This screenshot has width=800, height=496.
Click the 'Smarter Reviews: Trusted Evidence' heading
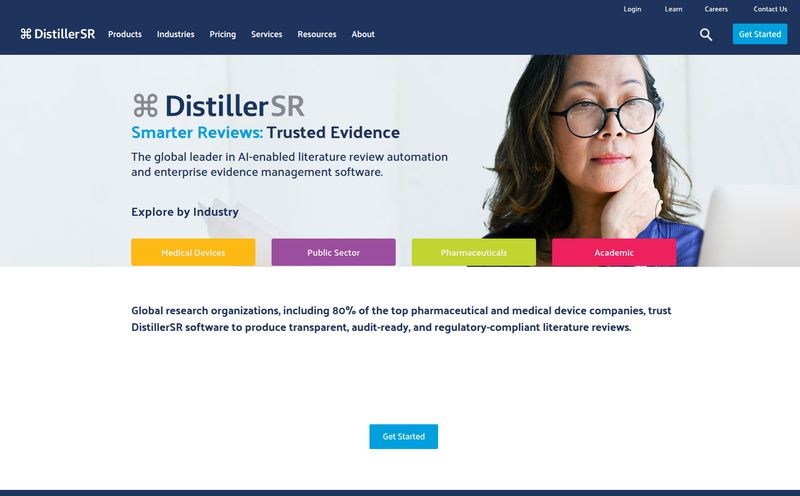(265, 132)
